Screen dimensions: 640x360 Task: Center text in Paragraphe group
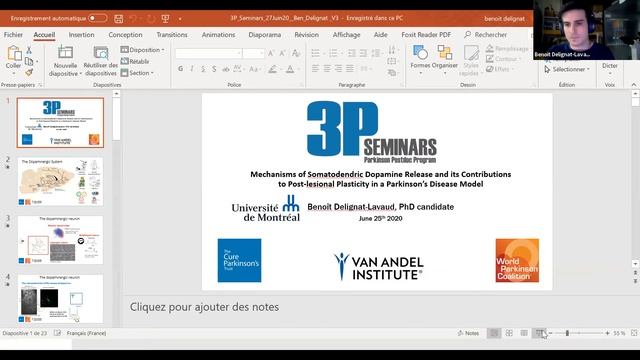tap(327, 69)
